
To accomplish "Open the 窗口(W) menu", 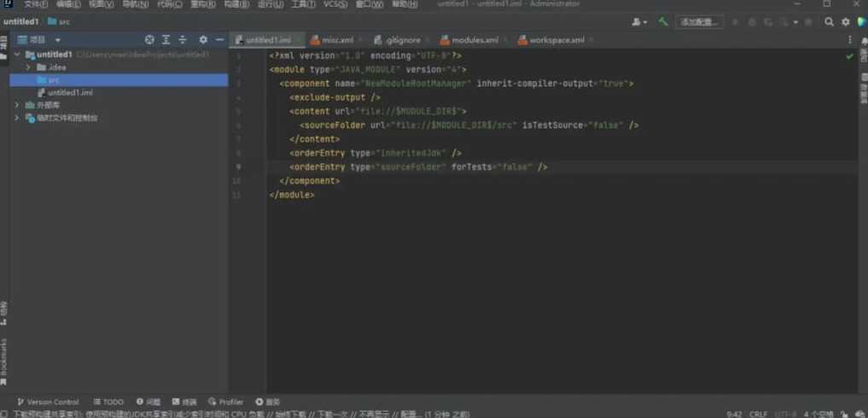I will click(370, 4).
